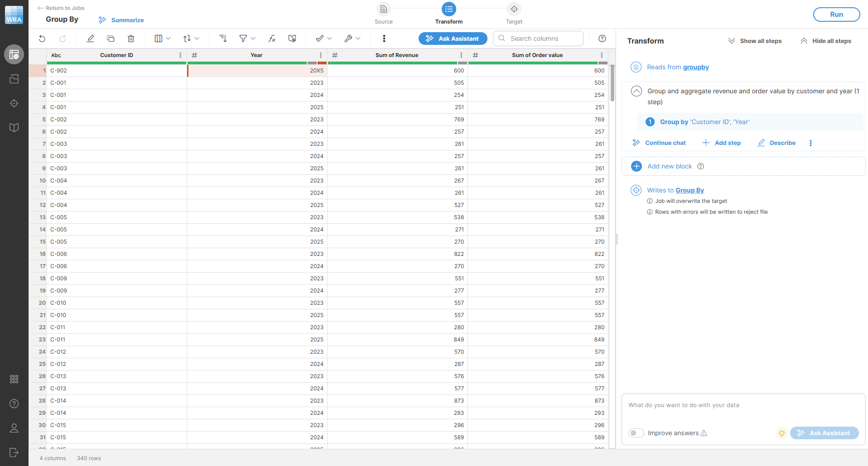Click the undo arrow in the toolbar
Screen dimensions: 868x466
click(x=42, y=38)
